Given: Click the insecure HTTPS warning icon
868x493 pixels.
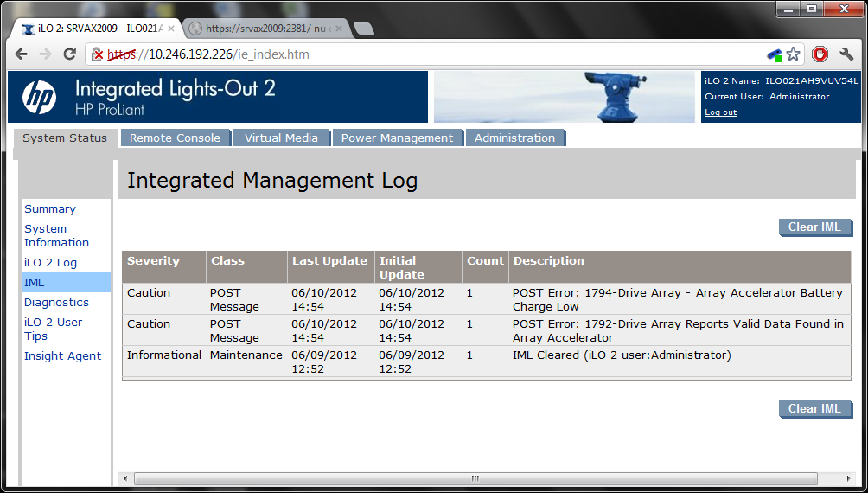Looking at the screenshot, I should [x=98, y=54].
